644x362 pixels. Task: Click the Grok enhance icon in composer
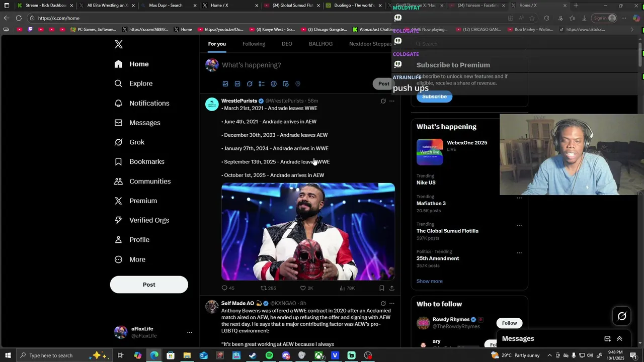tap(250, 84)
